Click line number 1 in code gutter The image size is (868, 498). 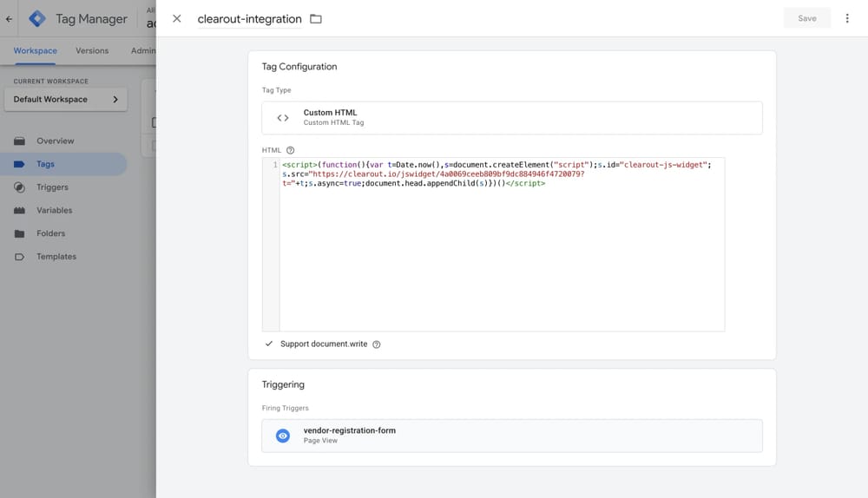point(275,165)
